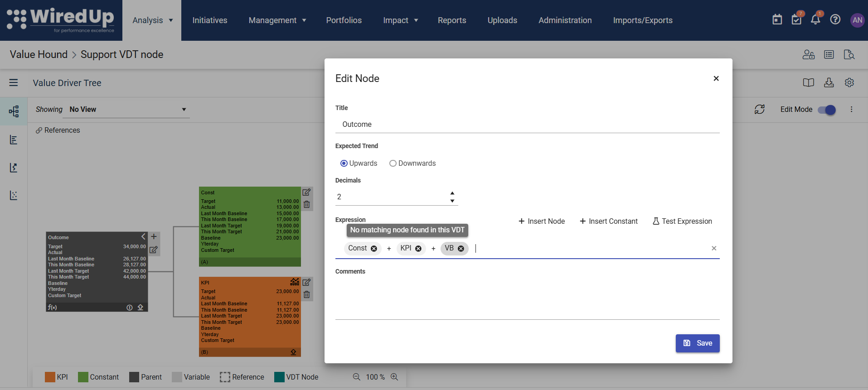Open the Administration menu item

tap(565, 20)
